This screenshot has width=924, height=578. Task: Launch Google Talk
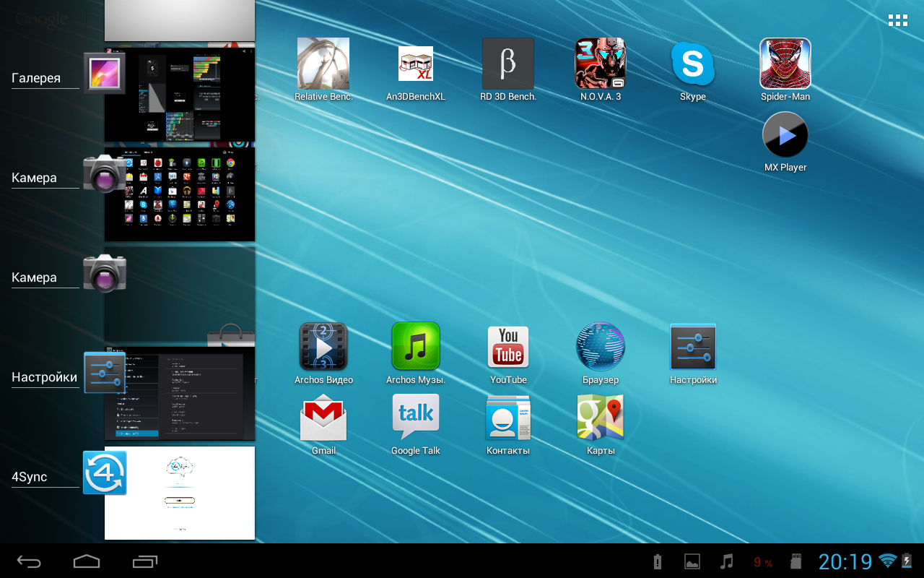[x=416, y=424]
